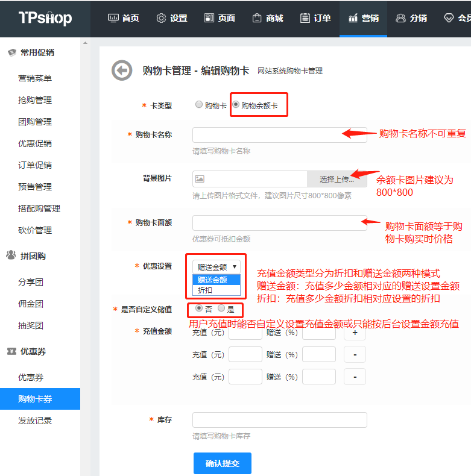The width and height of the screenshot is (471, 476).
Task: Click the TPshop logo
Action: pyautogui.click(x=45, y=18)
